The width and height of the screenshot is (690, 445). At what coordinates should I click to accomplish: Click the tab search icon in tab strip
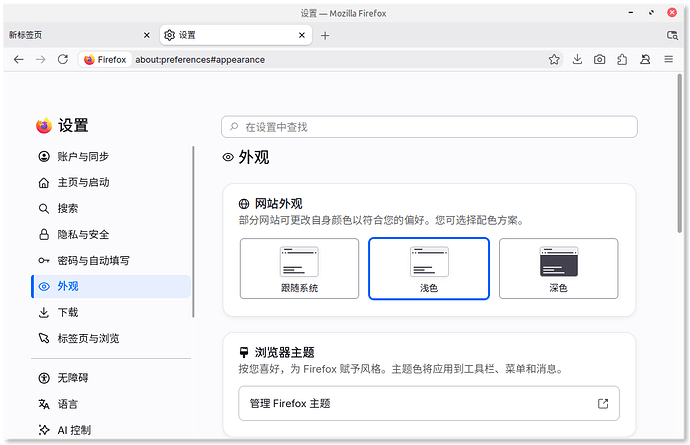(672, 35)
